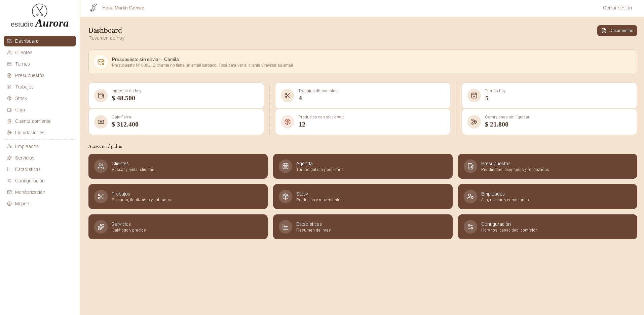Click the feather icon beside the greeting

(x=93, y=8)
